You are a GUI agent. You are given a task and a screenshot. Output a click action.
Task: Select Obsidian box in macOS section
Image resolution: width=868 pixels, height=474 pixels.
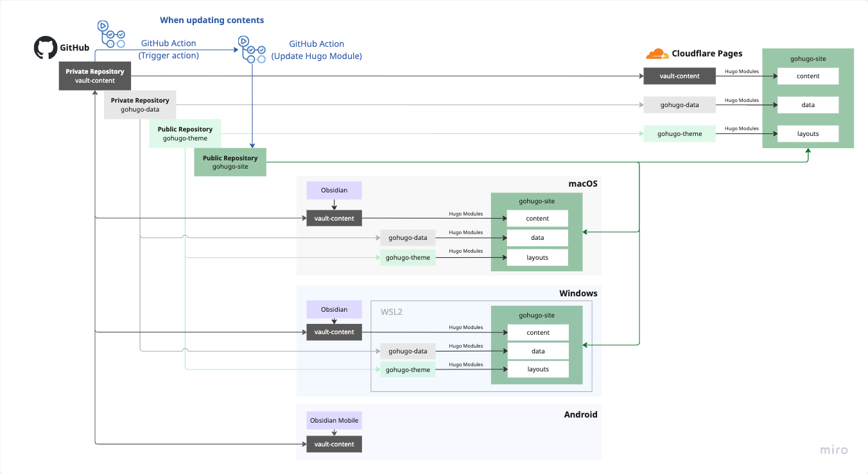click(334, 190)
